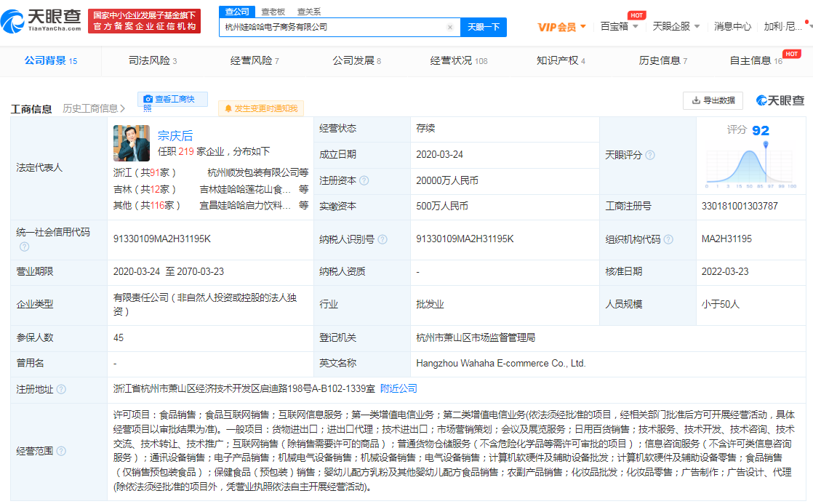This screenshot has height=504, width=813.
Task: Click the camera icon in 查看工商快照
Action: coord(148,99)
